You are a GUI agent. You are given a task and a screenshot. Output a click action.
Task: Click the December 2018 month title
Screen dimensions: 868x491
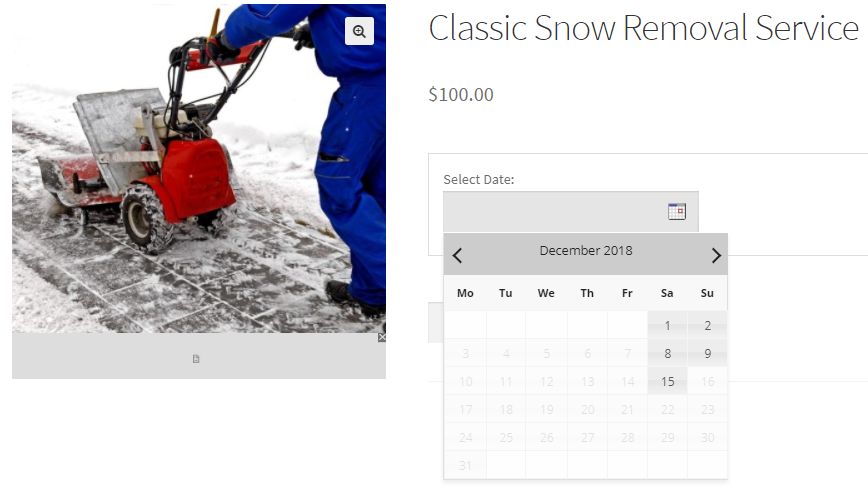coord(586,251)
